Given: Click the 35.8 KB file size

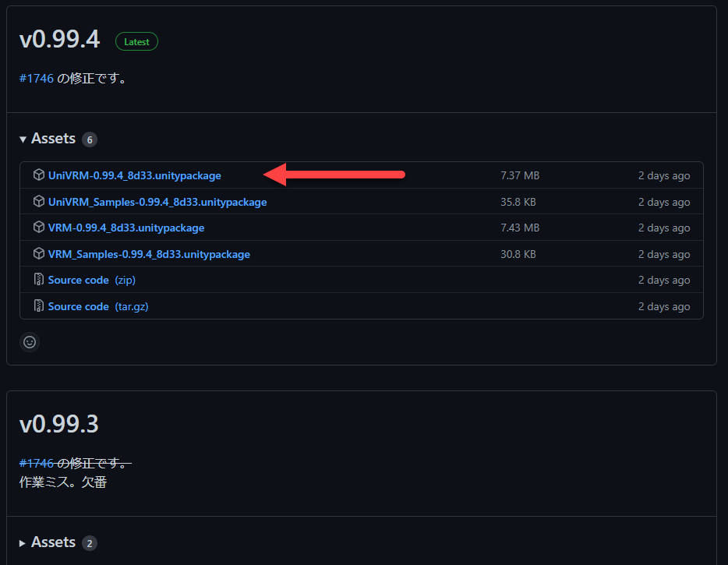Looking at the screenshot, I should pyautogui.click(x=518, y=202).
